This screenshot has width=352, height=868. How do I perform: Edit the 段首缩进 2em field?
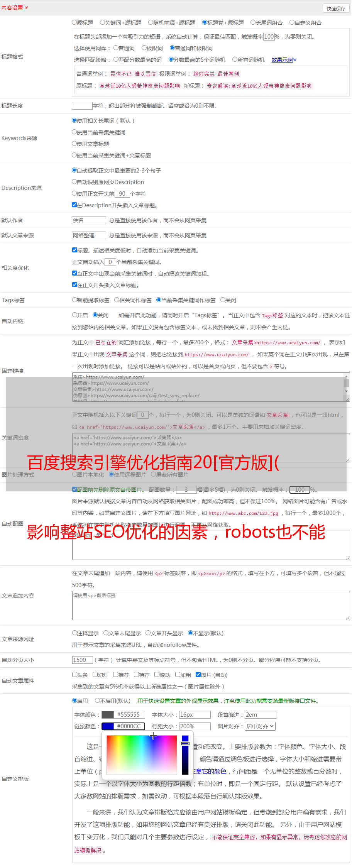pyautogui.click(x=261, y=715)
